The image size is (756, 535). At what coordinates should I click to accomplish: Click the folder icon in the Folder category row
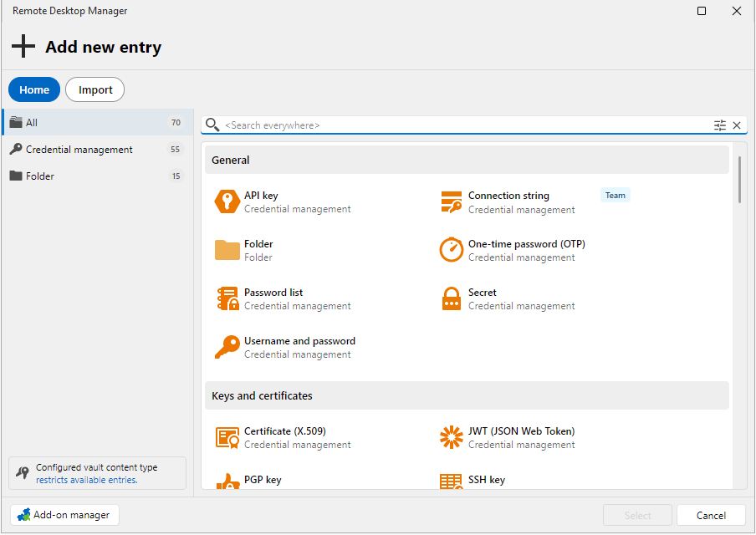click(x=16, y=176)
